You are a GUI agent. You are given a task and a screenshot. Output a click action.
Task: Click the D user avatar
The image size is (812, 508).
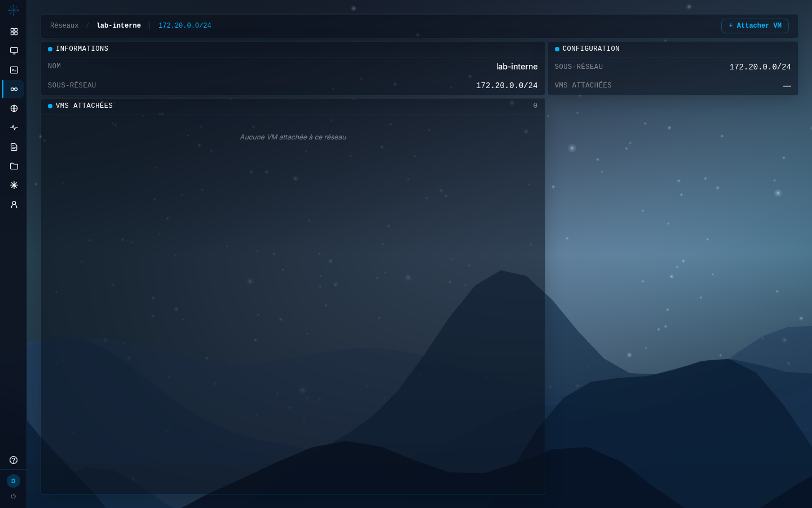click(x=14, y=481)
